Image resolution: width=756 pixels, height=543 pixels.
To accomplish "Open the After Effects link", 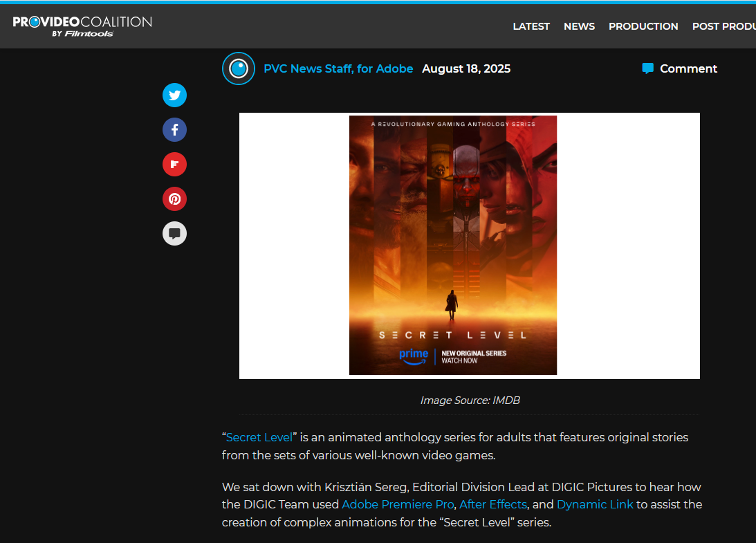I will (493, 504).
